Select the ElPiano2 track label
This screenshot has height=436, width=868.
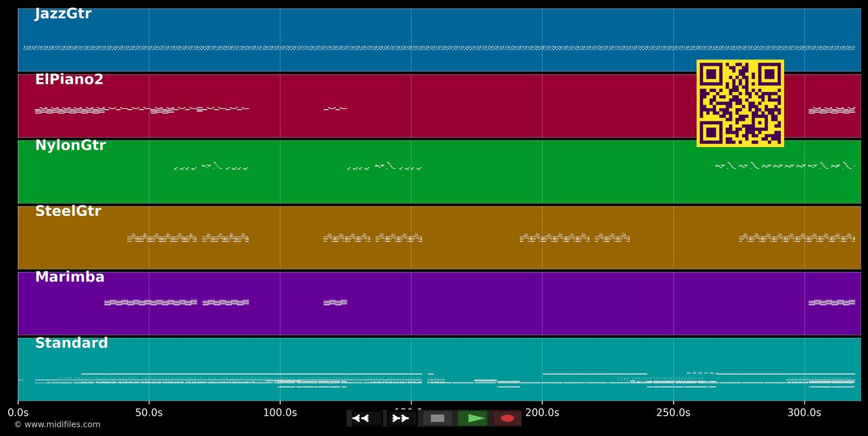(x=69, y=80)
